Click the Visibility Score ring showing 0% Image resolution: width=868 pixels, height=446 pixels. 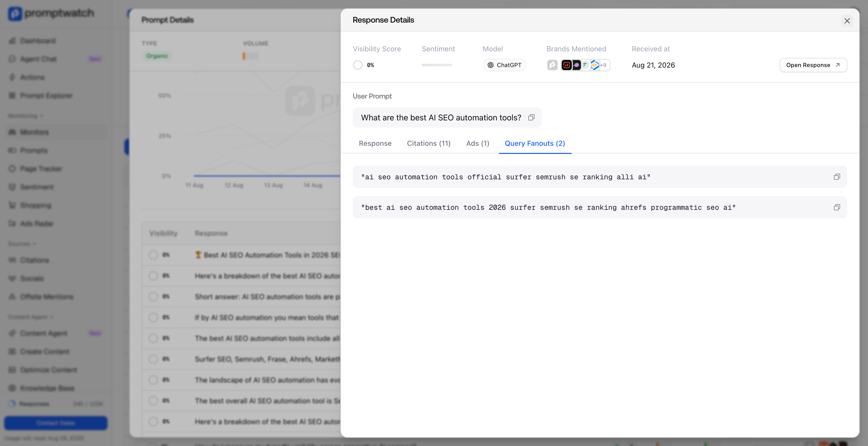(358, 65)
